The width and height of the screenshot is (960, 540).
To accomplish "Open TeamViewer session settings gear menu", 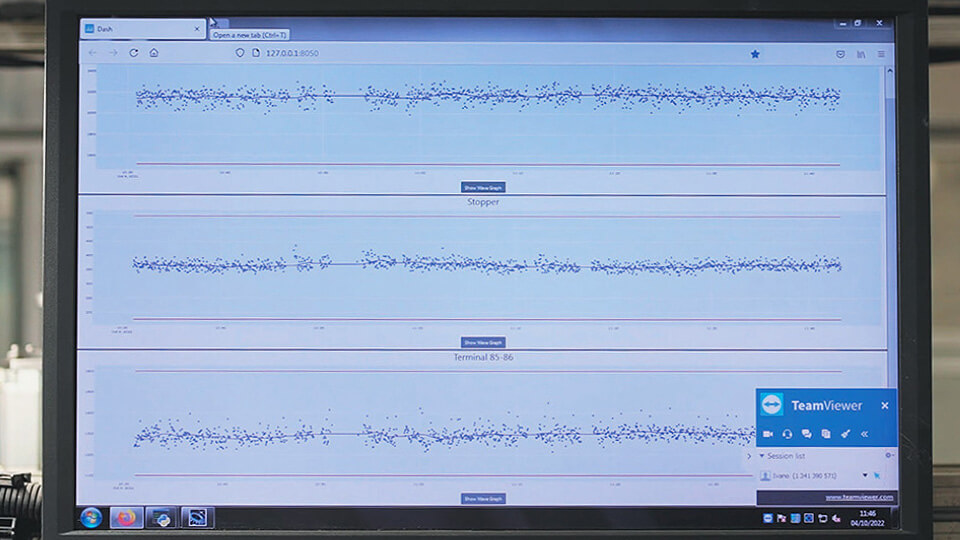I will (889, 455).
